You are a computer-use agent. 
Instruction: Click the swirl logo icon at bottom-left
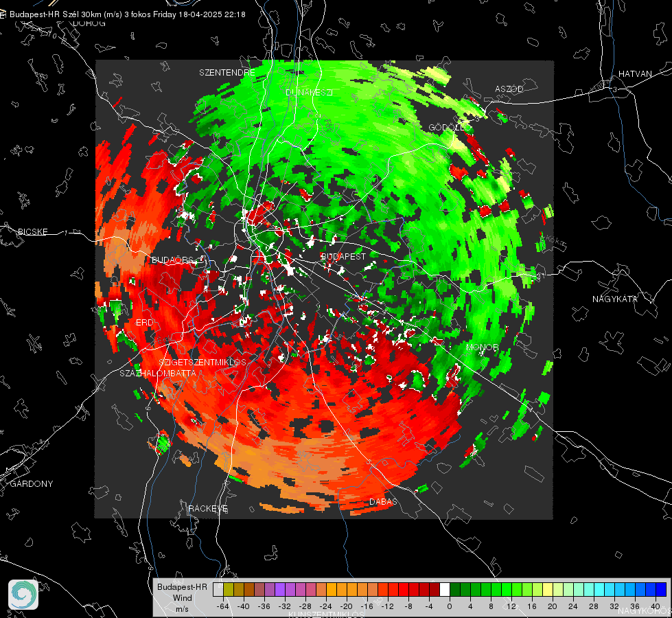coord(23,595)
